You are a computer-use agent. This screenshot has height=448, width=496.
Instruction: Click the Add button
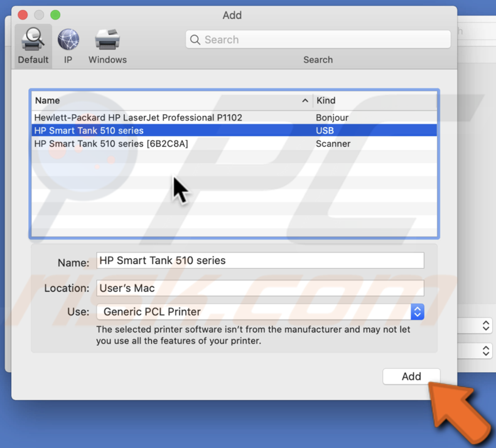tap(411, 376)
